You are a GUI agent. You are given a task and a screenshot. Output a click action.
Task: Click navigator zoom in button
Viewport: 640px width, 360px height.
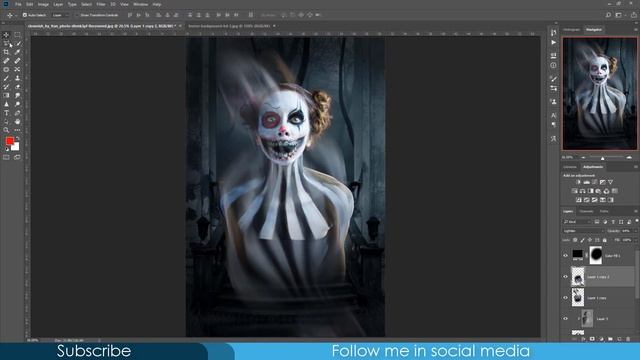coord(629,158)
